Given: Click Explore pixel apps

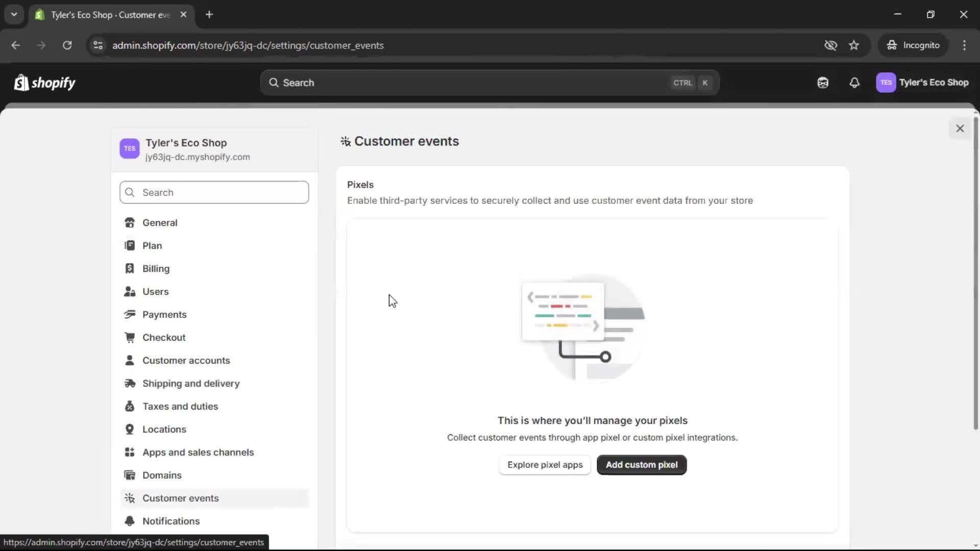Looking at the screenshot, I should click(x=544, y=465).
